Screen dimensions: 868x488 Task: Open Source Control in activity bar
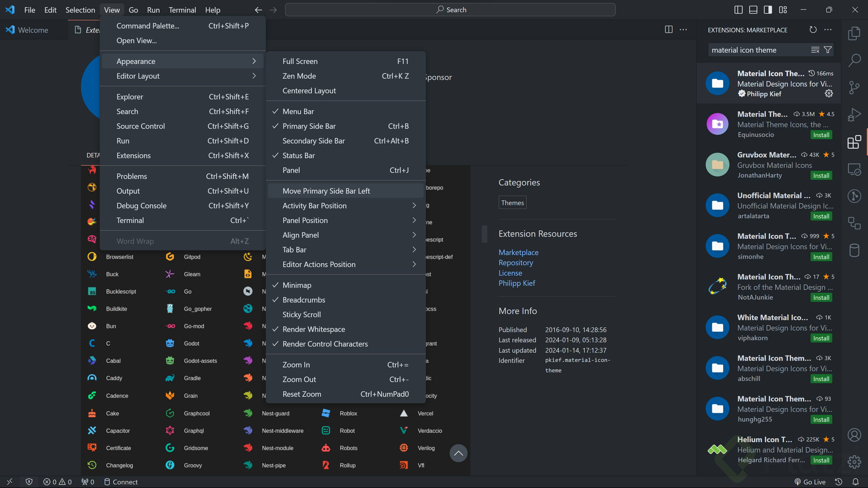tap(854, 88)
